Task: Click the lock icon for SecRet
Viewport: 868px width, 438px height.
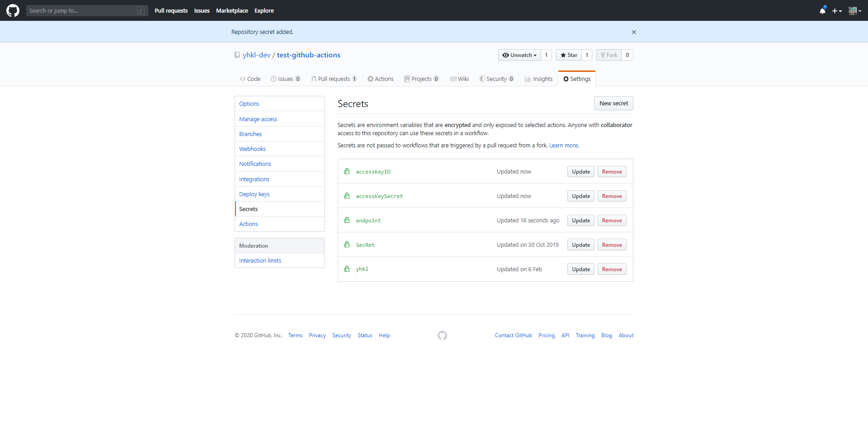Action: tap(347, 245)
